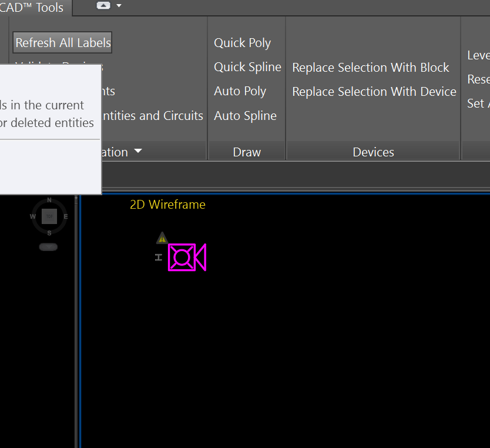Select the magenta camera device symbol

(187, 258)
